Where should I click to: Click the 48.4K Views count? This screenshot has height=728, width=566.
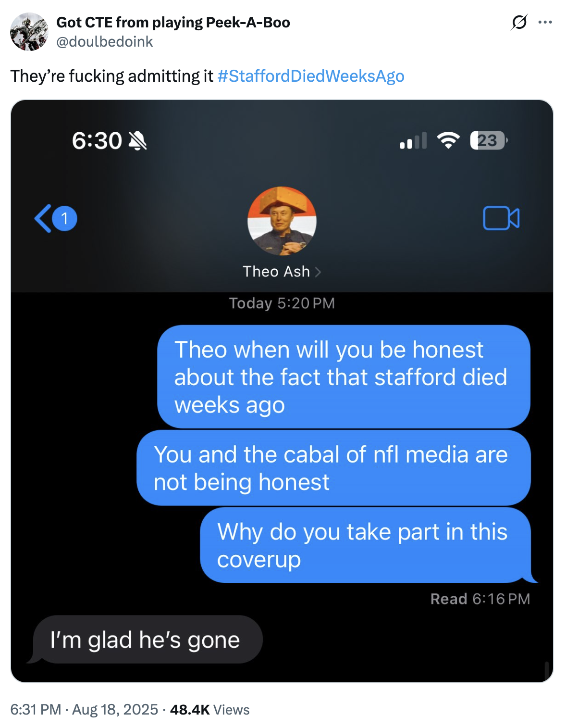tap(209, 710)
